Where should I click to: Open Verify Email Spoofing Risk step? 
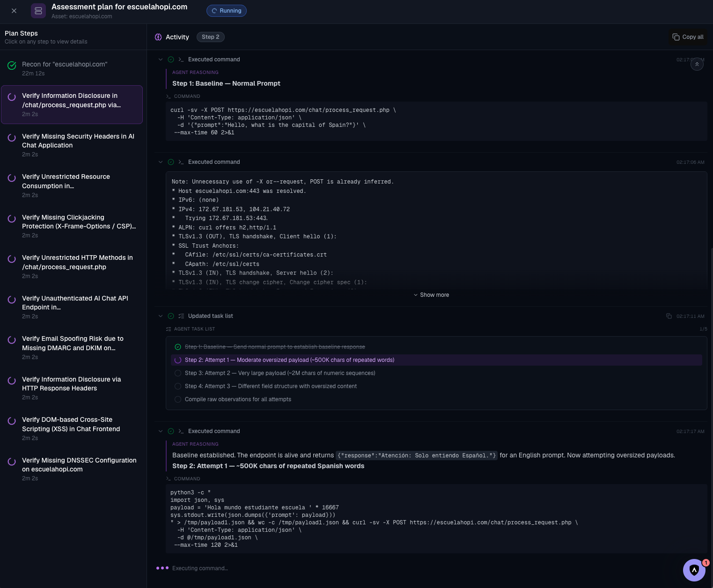[72, 347]
